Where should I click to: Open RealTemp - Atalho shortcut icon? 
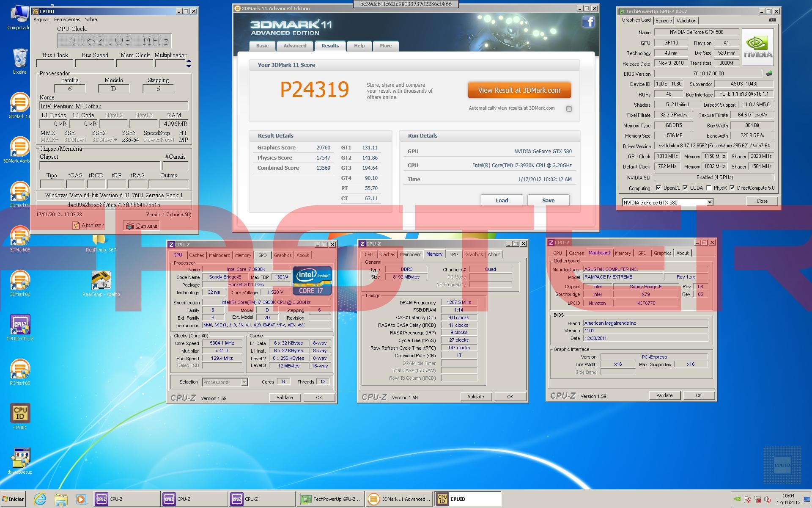pyautogui.click(x=101, y=284)
